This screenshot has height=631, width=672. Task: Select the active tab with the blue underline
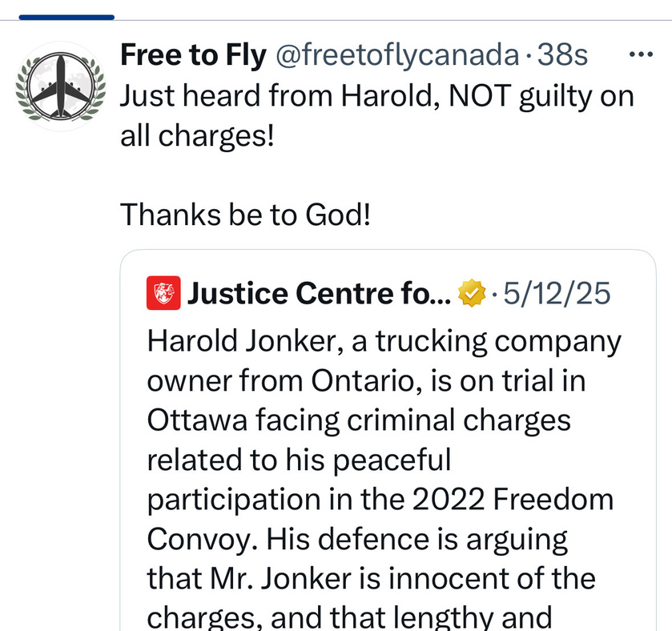[x=66, y=17]
